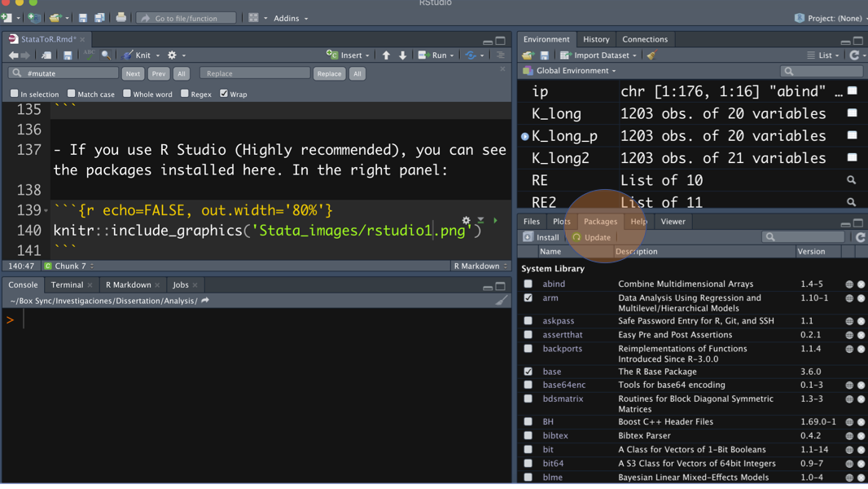Image resolution: width=868 pixels, height=489 pixels.
Task: Load the abind package checkbox
Action: [x=528, y=284]
